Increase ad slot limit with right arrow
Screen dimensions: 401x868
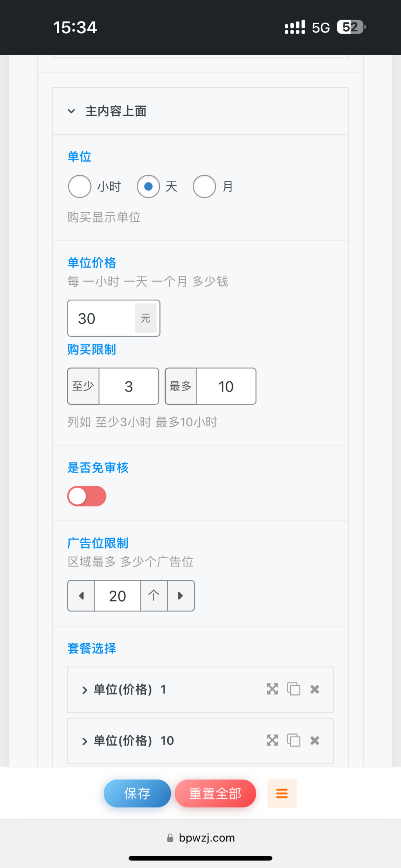click(181, 596)
